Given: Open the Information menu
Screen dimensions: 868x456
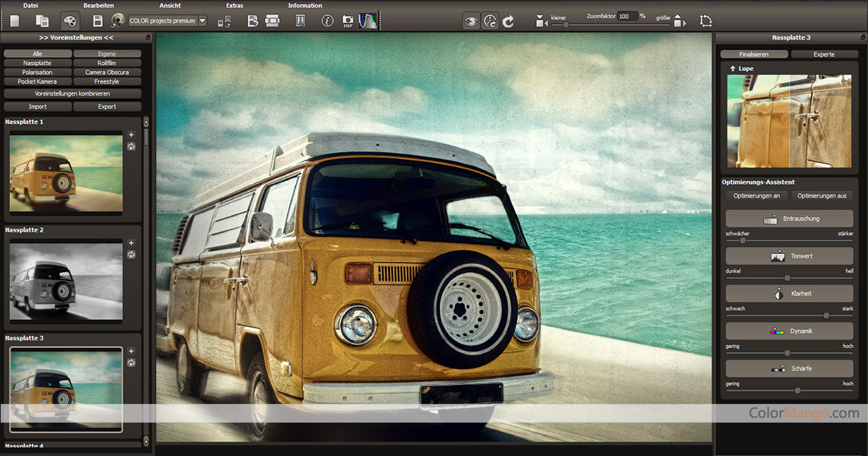Looking at the screenshot, I should click(305, 5).
